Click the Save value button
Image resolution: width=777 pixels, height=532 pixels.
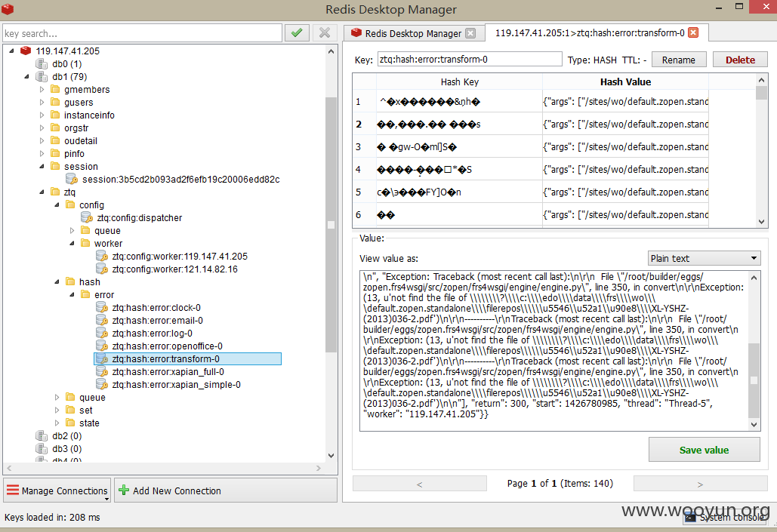coord(705,450)
